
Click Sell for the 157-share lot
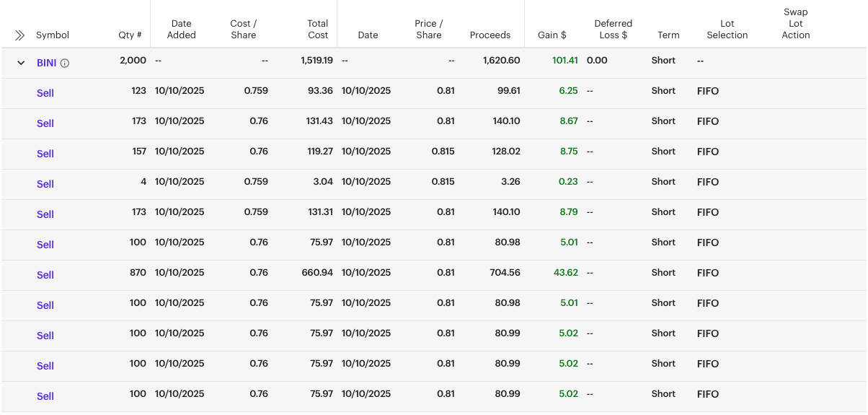[x=45, y=154]
